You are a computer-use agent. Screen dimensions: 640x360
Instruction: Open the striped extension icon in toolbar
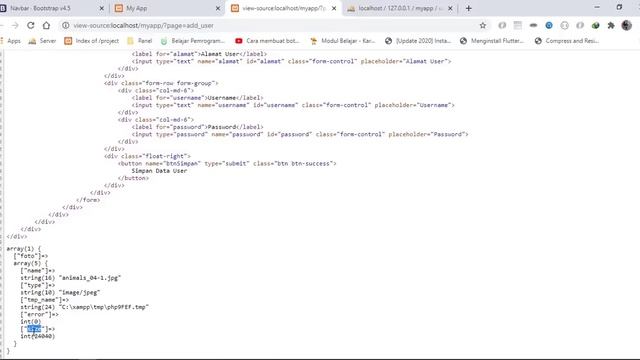pos(518,25)
